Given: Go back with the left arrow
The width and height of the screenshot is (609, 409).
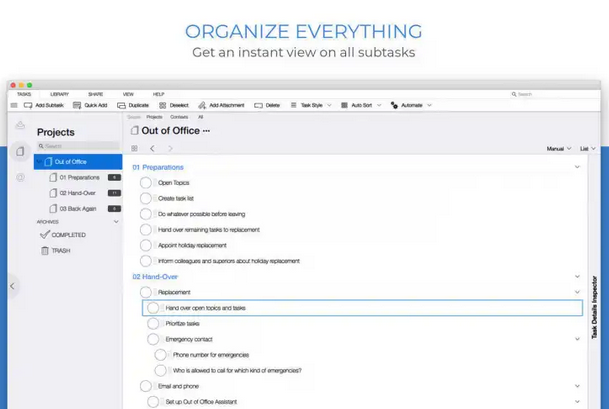Looking at the screenshot, I should [152, 148].
